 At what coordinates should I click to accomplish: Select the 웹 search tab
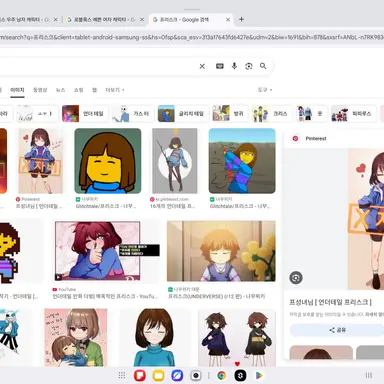[x=94, y=90]
